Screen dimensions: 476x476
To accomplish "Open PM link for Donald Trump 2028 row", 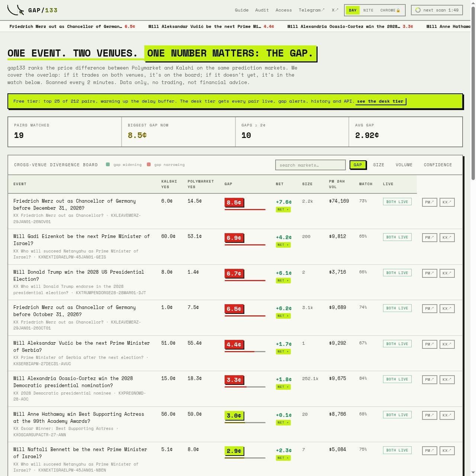I will pyautogui.click(x=430, y=273).
